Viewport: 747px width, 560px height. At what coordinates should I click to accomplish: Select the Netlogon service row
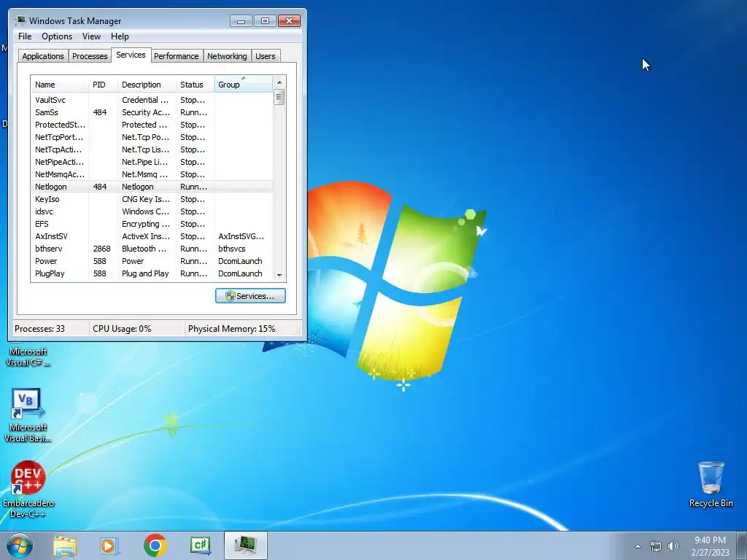[x=152, y=187]
